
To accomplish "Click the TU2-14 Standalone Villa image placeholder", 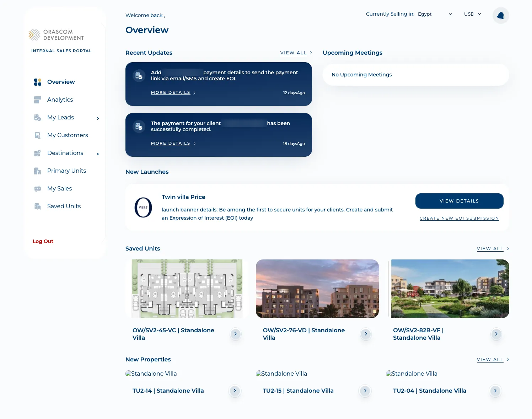I will 151,374.
